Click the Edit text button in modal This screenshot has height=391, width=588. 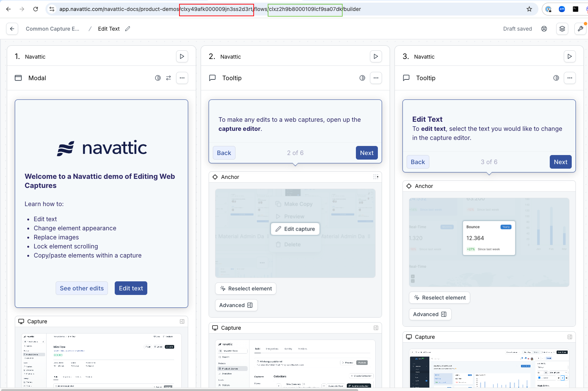131,288
